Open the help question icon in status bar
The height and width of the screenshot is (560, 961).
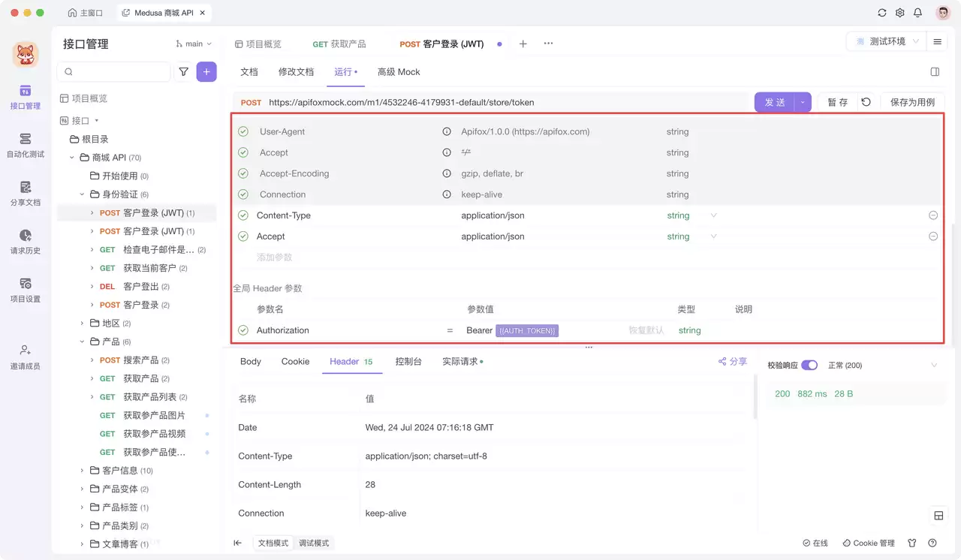[x=932, y=543]
